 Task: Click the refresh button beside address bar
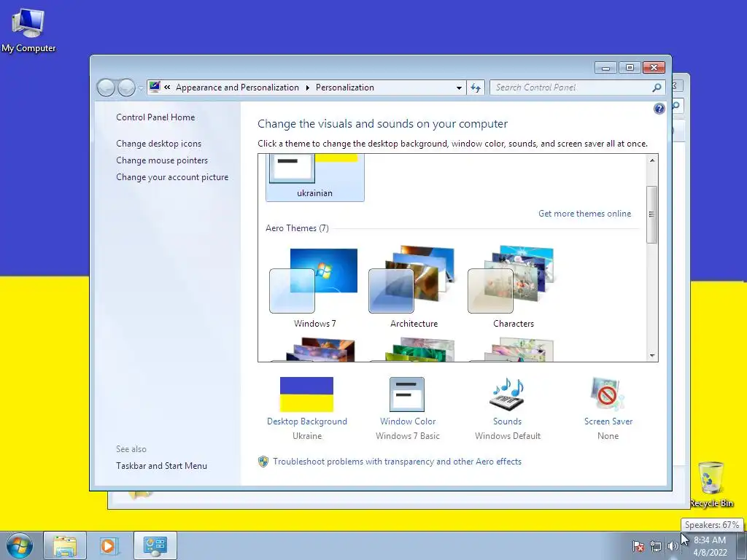(476, 87)
